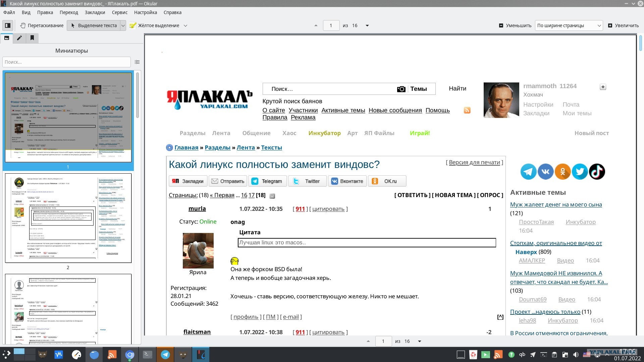Select page 3 thumbnail
Screen dimensions: 644x362
click(x=68, y=309)
